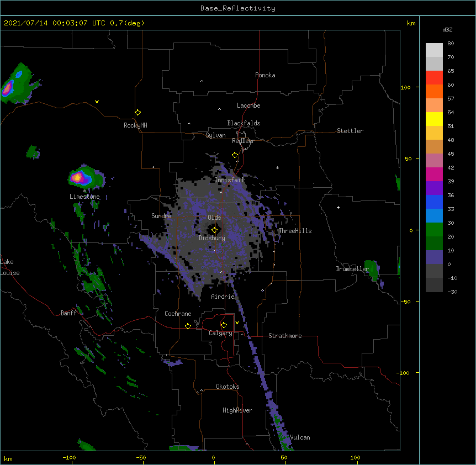Click the yellow radar site marker near Didsbury
The width and height of the screenshot is (476, 465).
(x=214, y=230)
